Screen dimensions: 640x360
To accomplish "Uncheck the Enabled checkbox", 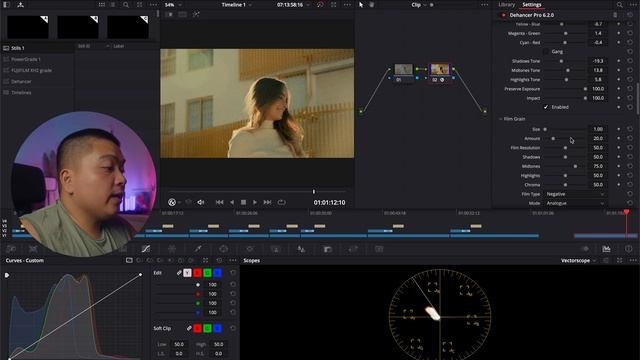I will pyautogui.click(x=546, y=107).
